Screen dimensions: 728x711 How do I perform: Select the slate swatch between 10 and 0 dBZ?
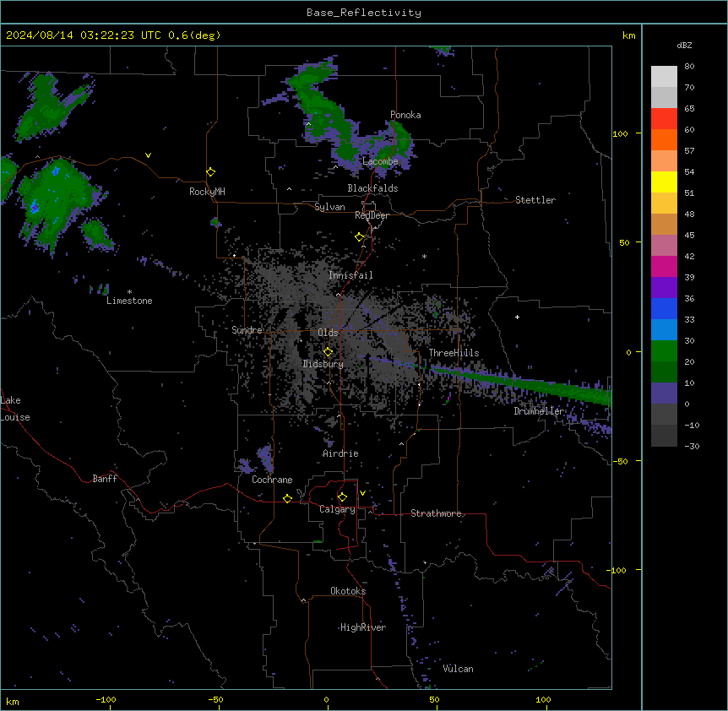[x=664, y=393]
